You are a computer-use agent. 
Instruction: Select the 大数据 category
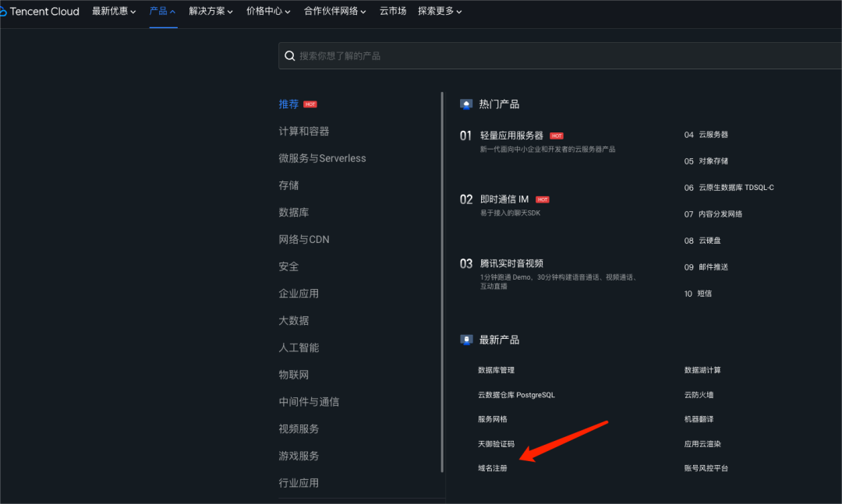coord(294,320)
